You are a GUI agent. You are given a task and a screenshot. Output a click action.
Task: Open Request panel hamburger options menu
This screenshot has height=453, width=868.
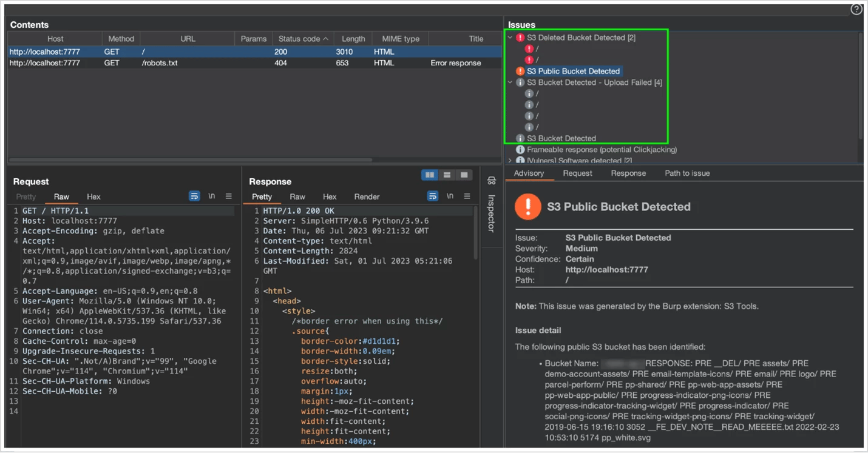point(229,196)
